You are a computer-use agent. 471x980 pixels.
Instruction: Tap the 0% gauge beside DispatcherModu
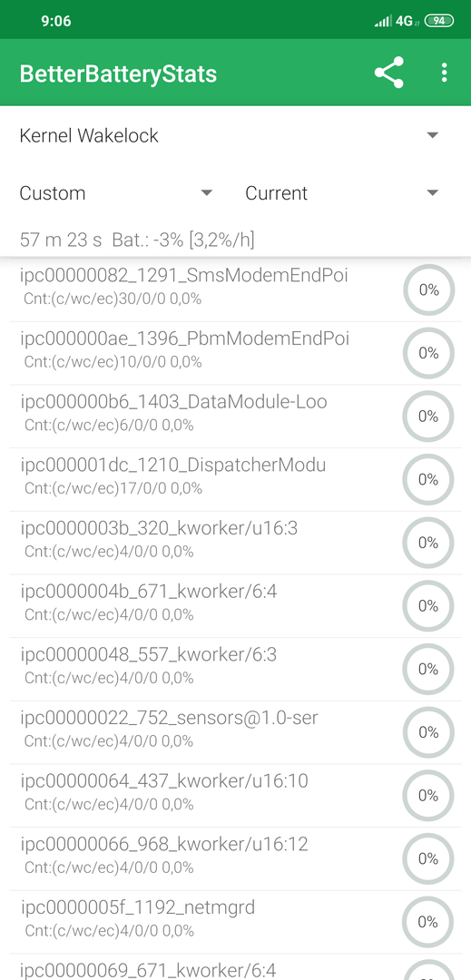(x=428, y=479)
